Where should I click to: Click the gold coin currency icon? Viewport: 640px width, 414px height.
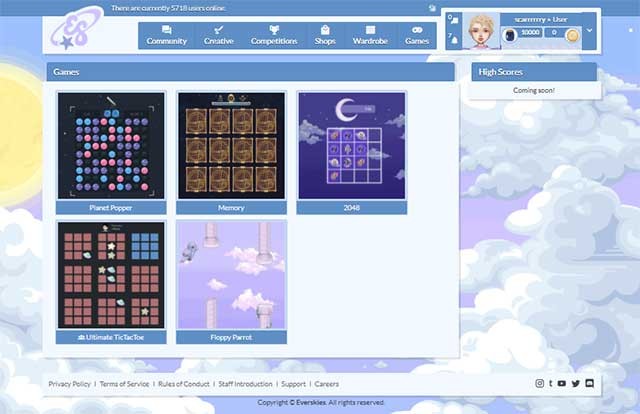[572, 36]
